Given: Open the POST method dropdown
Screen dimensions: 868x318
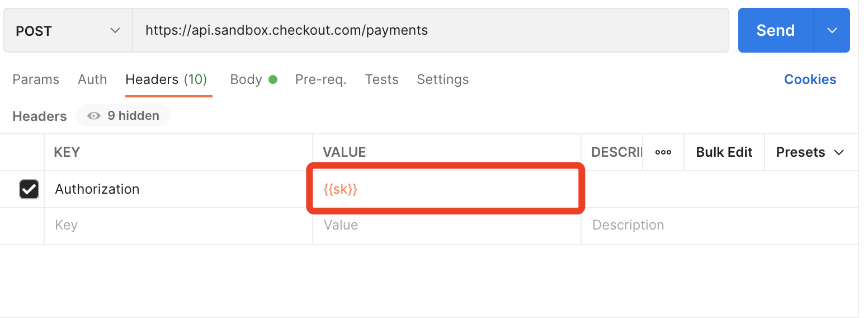Looking at the screenshot, I should [x=68, y=31].
